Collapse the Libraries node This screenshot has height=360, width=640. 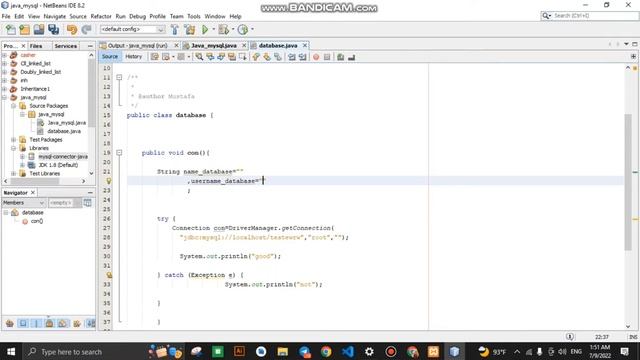(x=13, y=148)
